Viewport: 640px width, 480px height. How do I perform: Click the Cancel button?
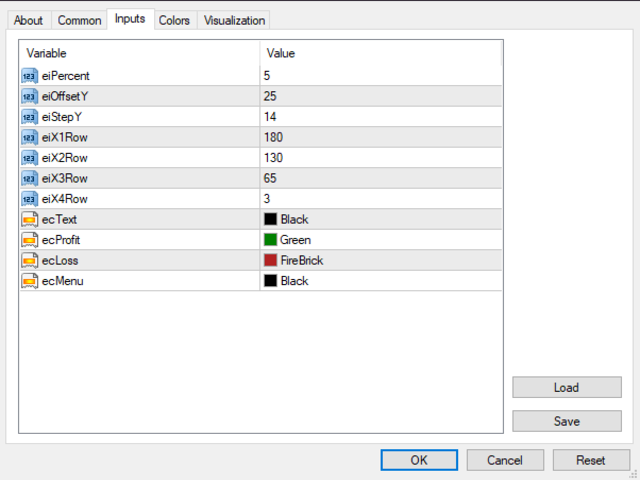pos(505,460)
